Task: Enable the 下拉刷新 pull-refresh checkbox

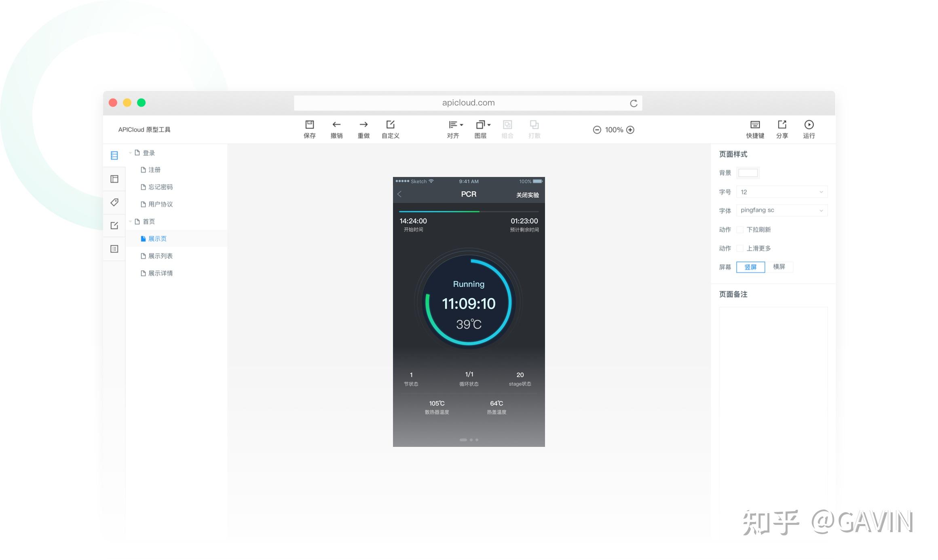Action: [x=740, y=229]
